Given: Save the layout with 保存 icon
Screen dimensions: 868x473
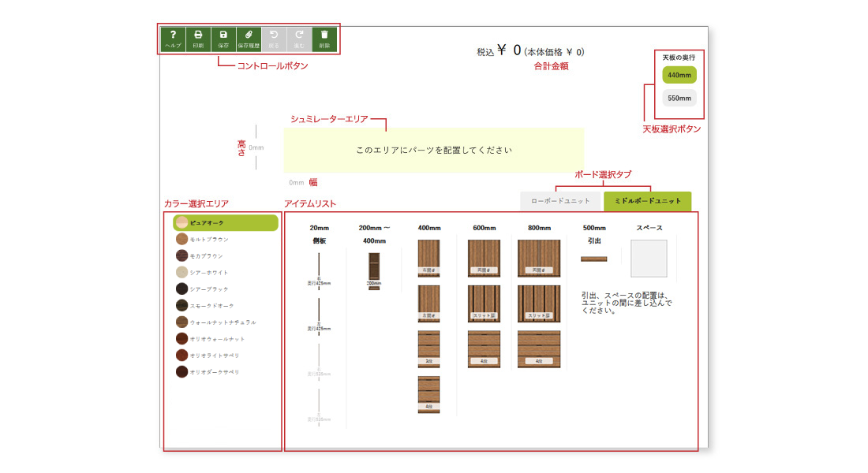Looking at the screenshot, I should coord(223,39).
